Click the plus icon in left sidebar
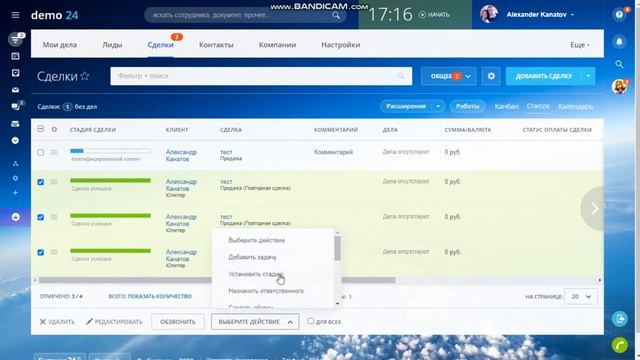 click(x=16, y=193)
